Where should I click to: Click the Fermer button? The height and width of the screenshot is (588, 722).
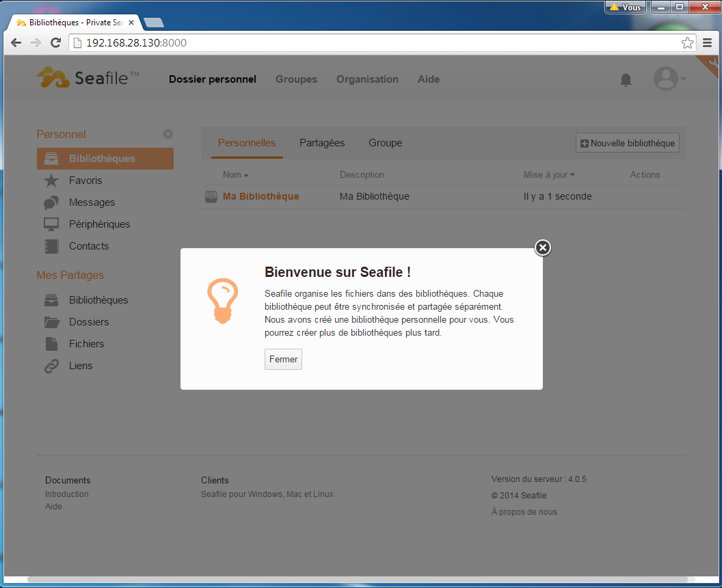(283, 359)
